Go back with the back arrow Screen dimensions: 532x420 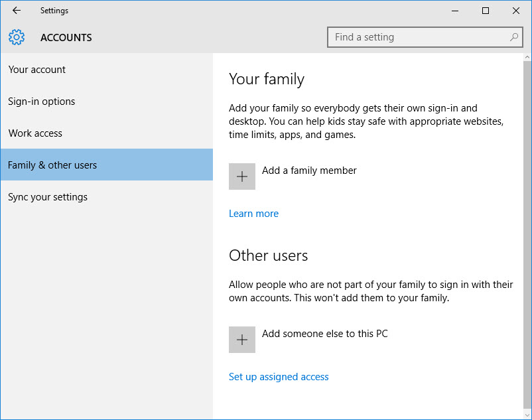point(17,11)
